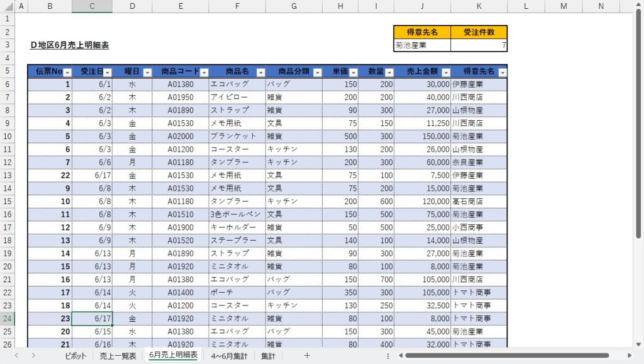Open the 受注日 filter dropdown arrow
The width and height of the screenshot is (644, 364).
pyautogui.click(x=107, y=72)
